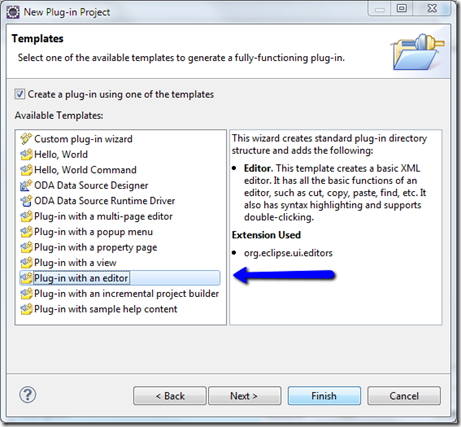Click the icon beside Plug-in with a view
Image resolution: width=461 pixels, height=427 pixels.
click(x=26, y=263)
